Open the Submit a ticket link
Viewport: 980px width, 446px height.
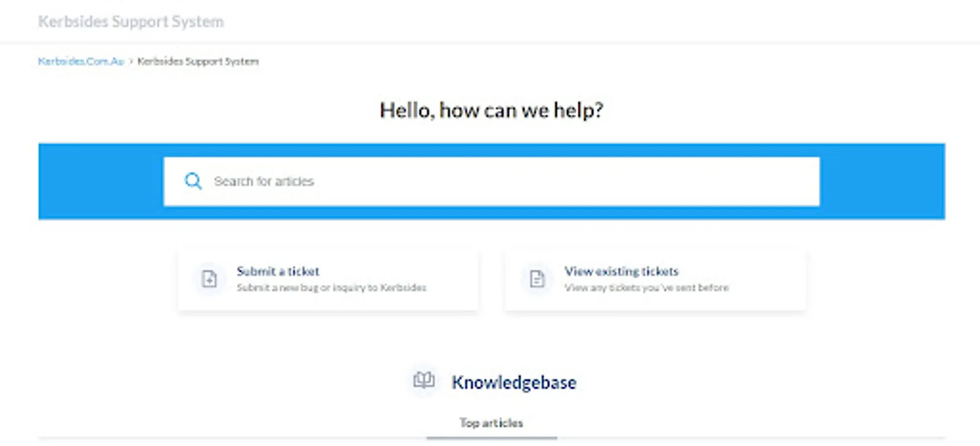point(278,271)
